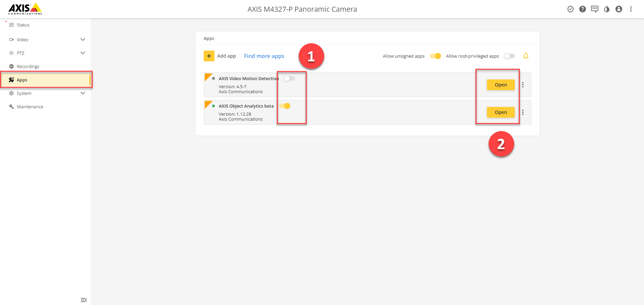Open the header three-dot menu
This screenshot has height=305, width=644.
coord(631,9)
